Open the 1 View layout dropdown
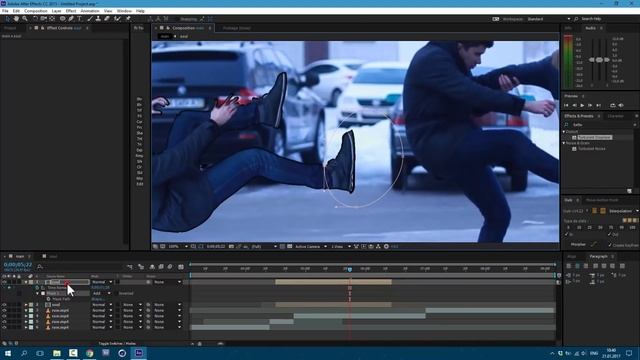 coord(341,247)
